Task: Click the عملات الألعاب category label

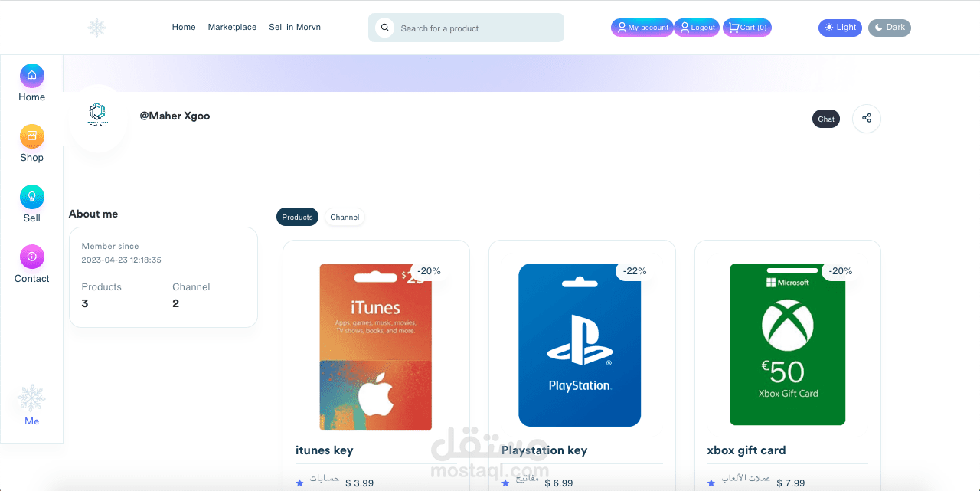Action: coord(746,479)
